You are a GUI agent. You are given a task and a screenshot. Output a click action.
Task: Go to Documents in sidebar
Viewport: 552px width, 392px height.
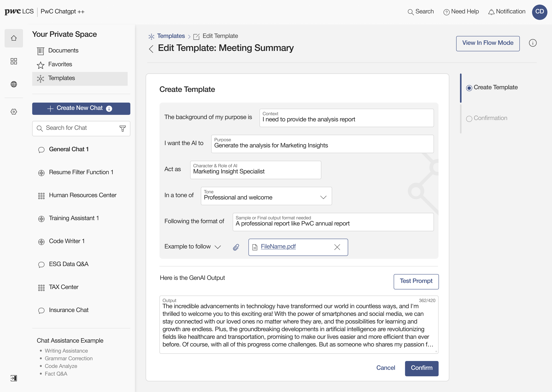point(63,51)
